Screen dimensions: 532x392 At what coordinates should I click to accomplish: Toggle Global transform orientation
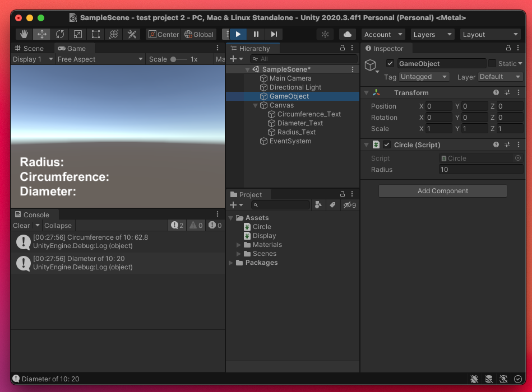199,34
